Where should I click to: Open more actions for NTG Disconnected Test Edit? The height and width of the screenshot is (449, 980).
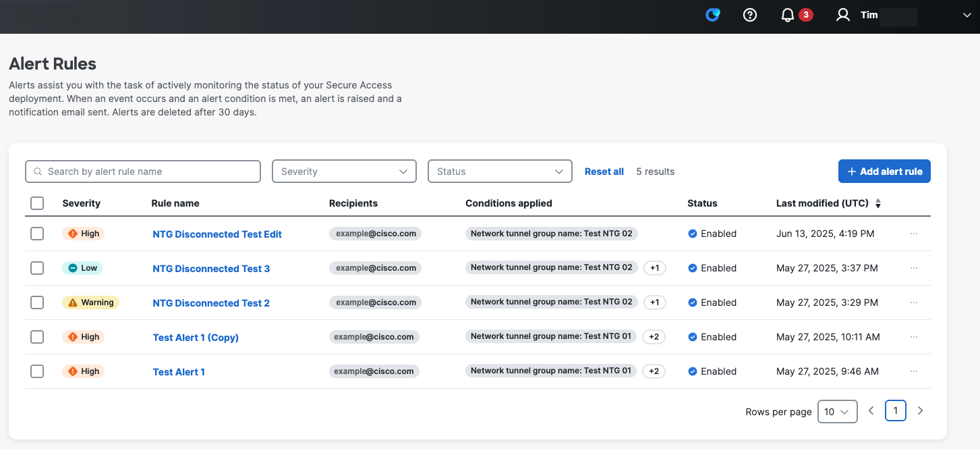pos(914,234)
